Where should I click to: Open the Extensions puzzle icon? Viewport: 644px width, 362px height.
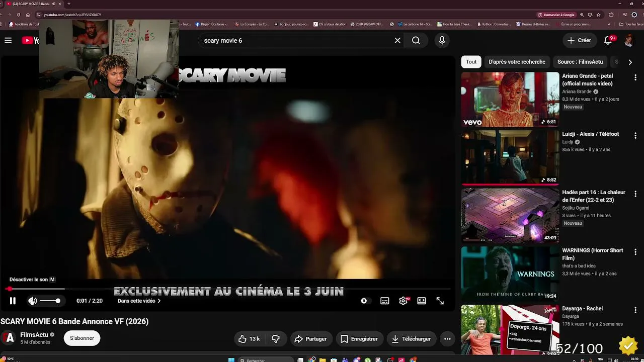(x=611, y=15)
